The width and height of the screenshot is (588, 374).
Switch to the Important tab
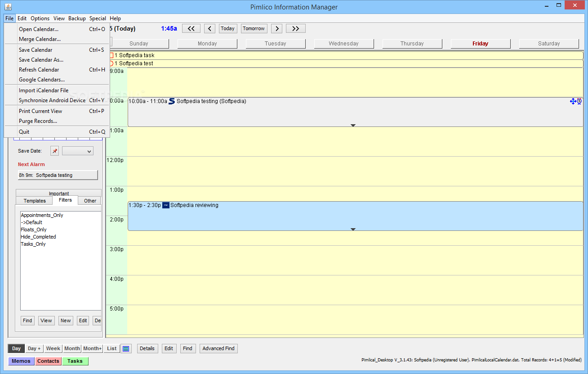click(x=59, y=193)
